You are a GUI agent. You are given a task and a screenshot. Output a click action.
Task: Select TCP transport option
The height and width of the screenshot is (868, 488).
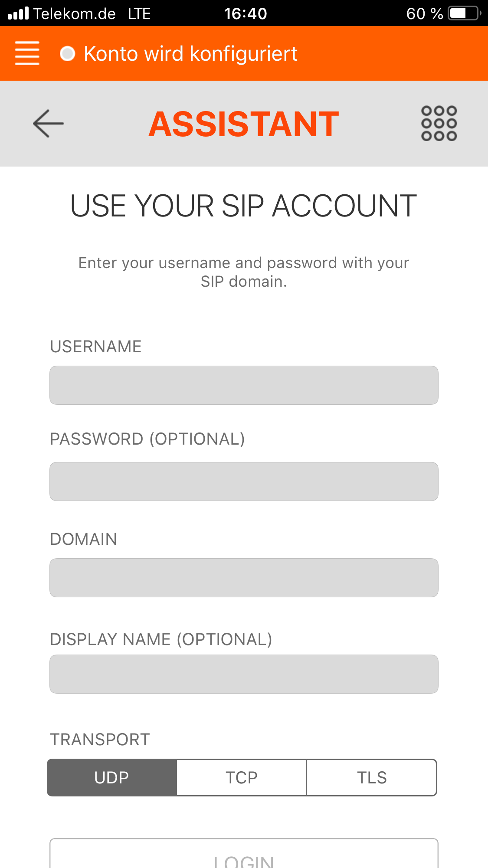242,777
